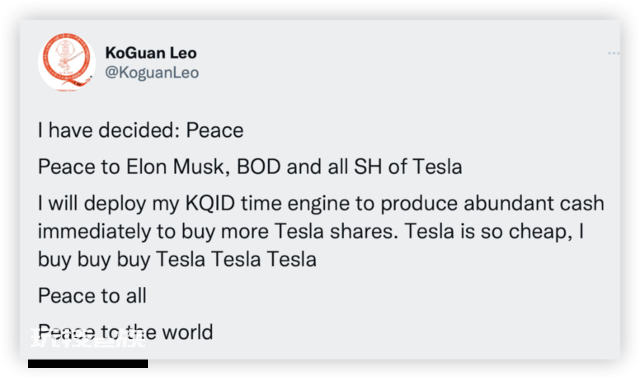Click the "buy buy buy" text
The height and width of the screenshot is (379, 640).
[x=94, y=260]
